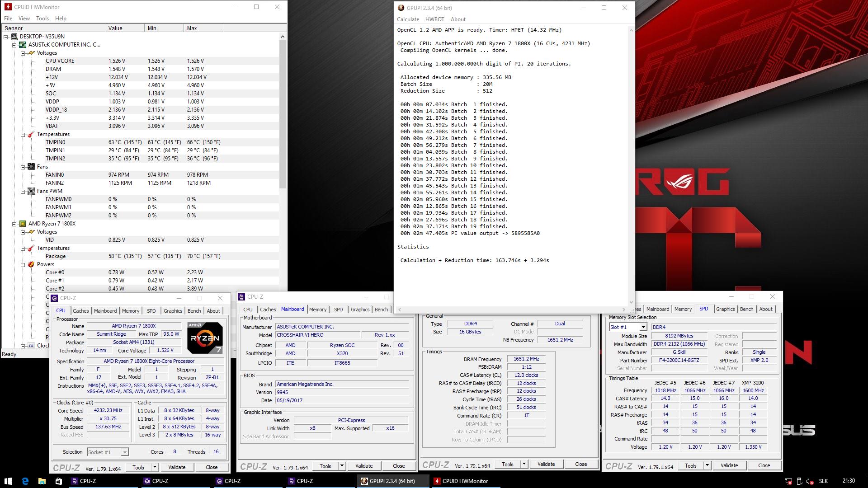Open the HWMonitor File menu
The width and height of the screenshot is (868, 488).
coord(8,19)
